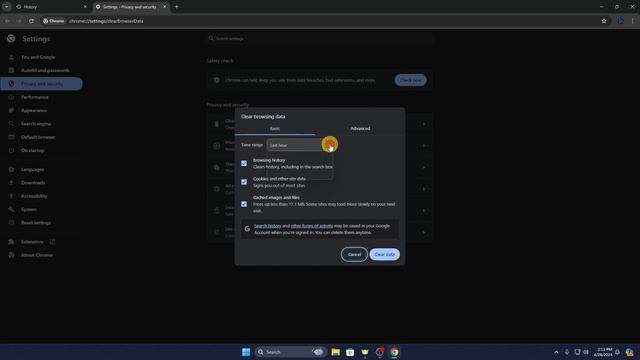Select Privacy and security in the sidebar
Viewport: 640px width, 360px height.
point(41,84)
